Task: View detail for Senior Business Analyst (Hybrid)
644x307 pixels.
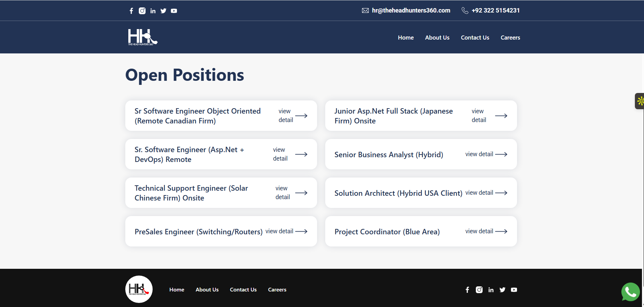Action: click(486, 154)
